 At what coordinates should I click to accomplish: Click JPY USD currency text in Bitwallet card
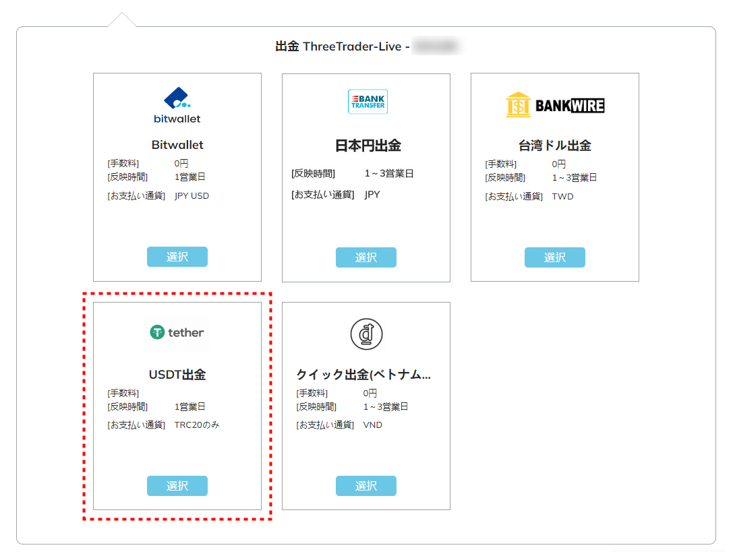point(192,195)
